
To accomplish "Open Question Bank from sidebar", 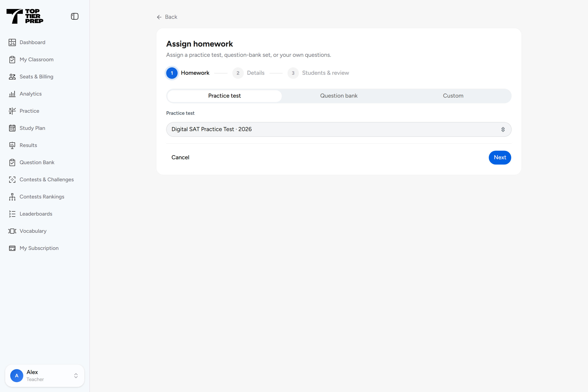I will [37, 163].
